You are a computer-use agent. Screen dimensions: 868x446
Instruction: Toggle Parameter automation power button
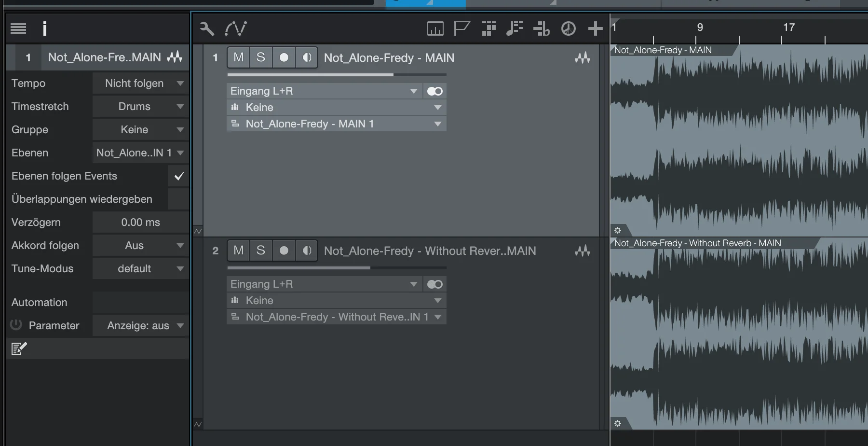16,325
